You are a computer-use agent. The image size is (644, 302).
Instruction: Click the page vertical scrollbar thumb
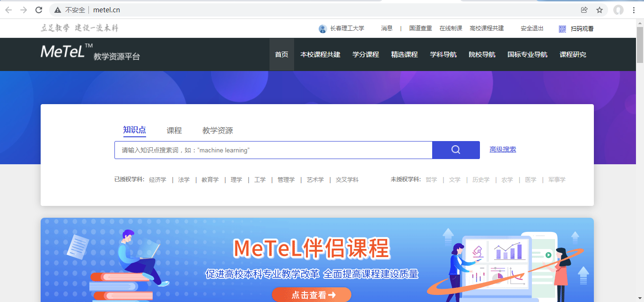coord(639,46)
